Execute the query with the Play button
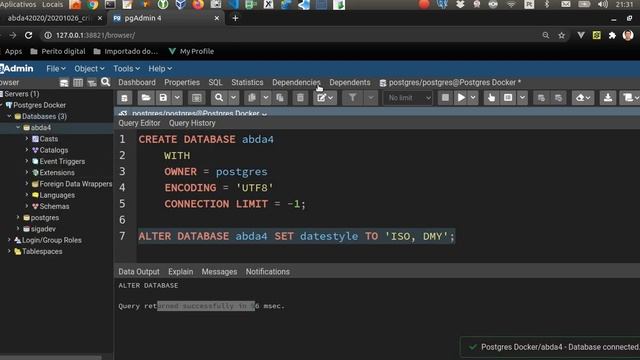The height and width of the screenshot is (360, 640). (461, 98)
